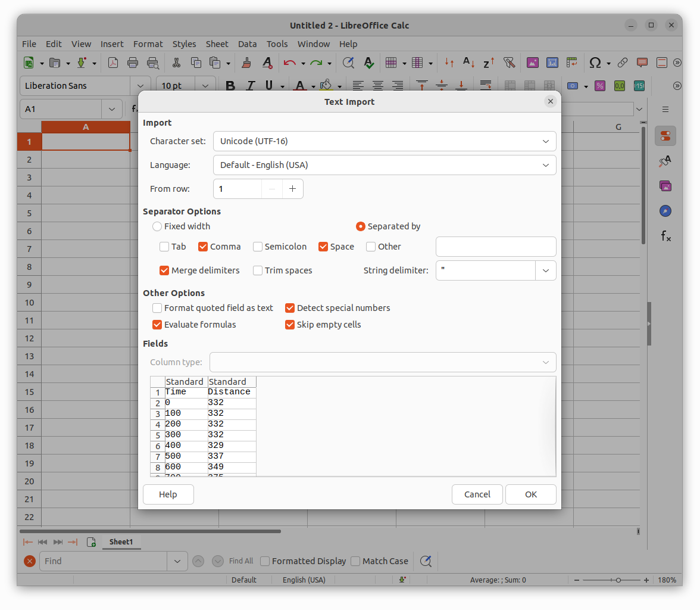Click the Redo arrow icon

(x=316, y=63)
